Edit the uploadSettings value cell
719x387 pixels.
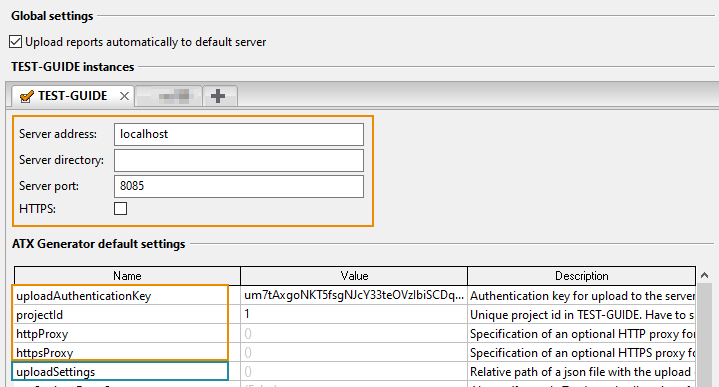pyautogui.click(x=354, y=371)
